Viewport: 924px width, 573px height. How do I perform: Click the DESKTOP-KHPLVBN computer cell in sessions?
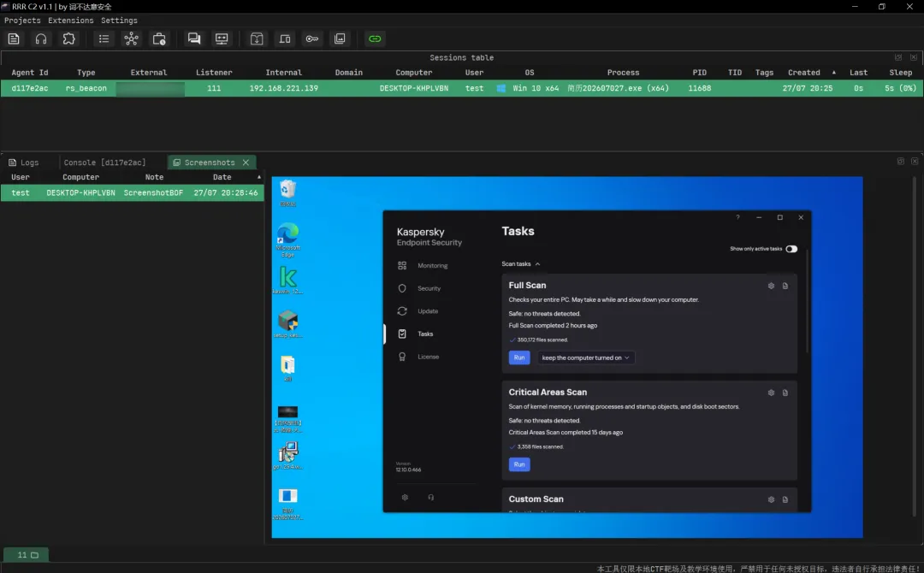click(x=414, y=88)
